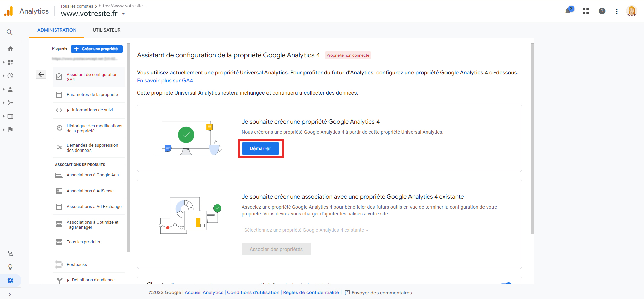The height and width of the screenshot is (299, 644).
Task: Expand Informations de suivi
Action: [68, 110]
